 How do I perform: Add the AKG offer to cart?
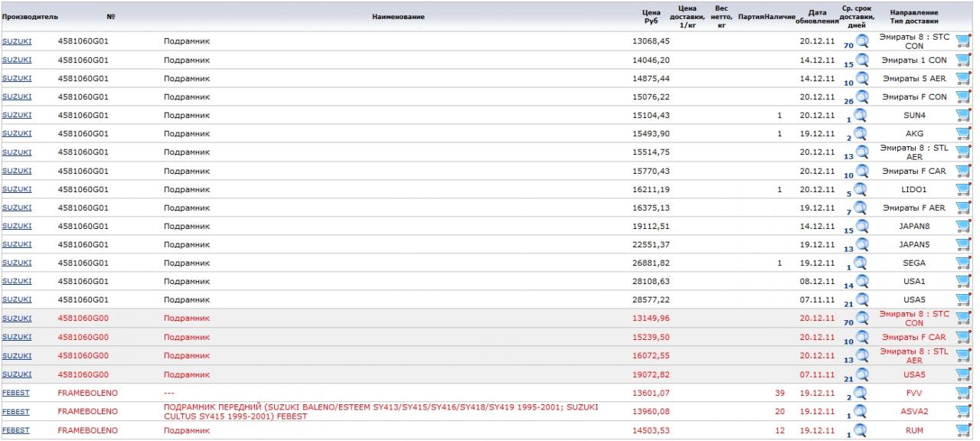tap(962, 133)
